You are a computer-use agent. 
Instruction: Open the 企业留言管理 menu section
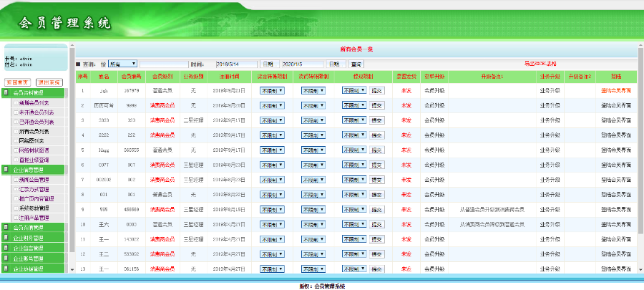tap(33, 248)
